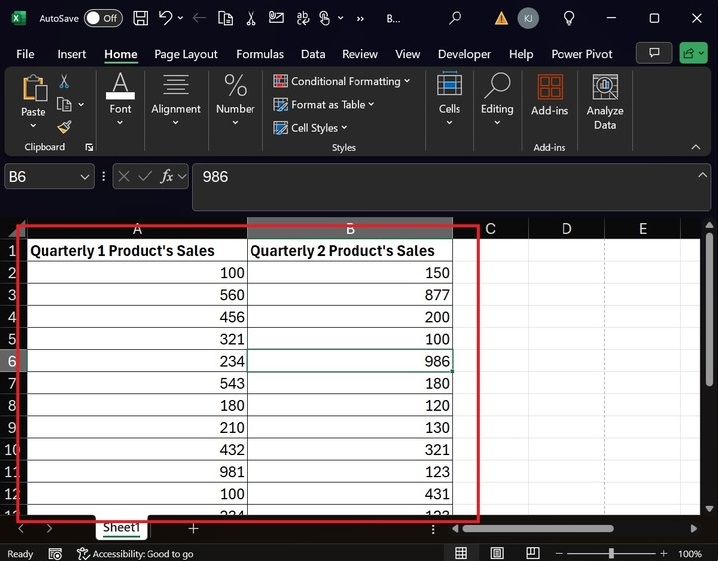Switch to Normal view in status bar
The height and width of the screenshot is (561, 718).
(461, 553)
